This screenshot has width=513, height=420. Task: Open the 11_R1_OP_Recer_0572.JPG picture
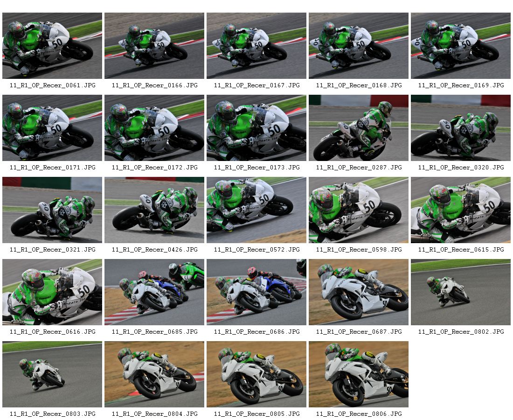point(256,210)
